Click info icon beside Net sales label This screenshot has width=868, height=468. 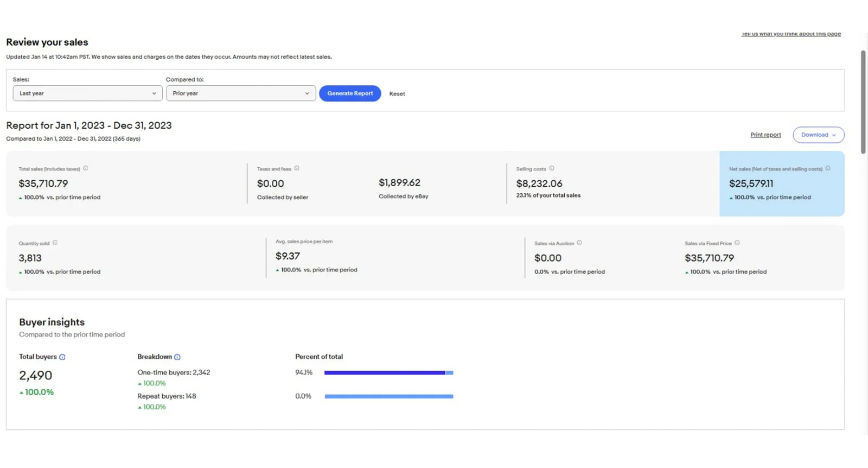(x=828, y=168)
